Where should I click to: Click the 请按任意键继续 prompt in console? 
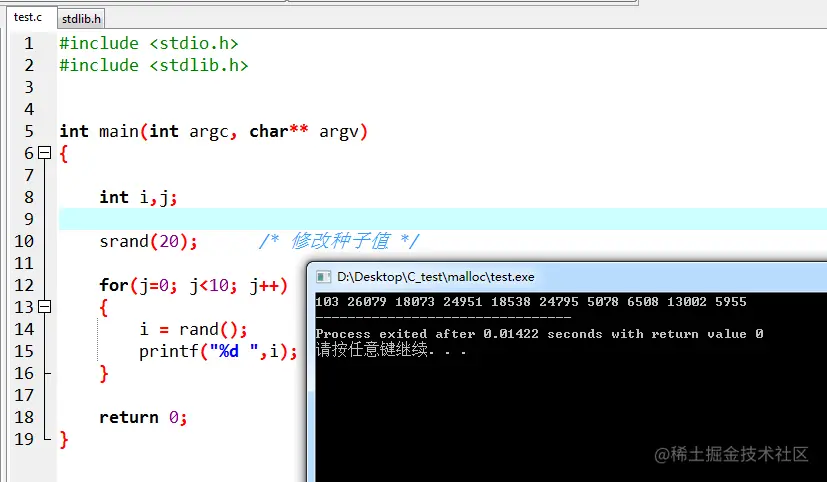click(391, 350)
